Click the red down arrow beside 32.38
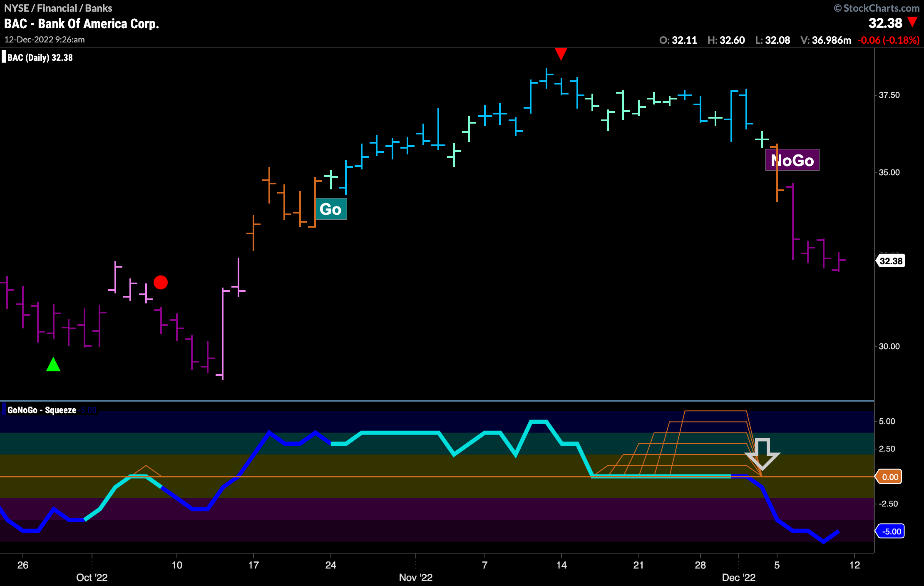Viewport: 924px width, 586px height. [x=913, y=22]
